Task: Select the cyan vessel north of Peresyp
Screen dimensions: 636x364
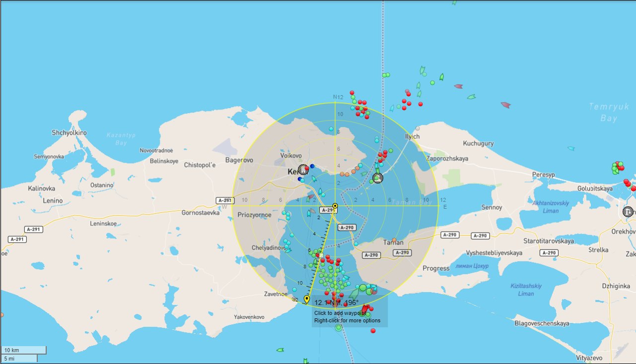Action: tap(571, 148)
